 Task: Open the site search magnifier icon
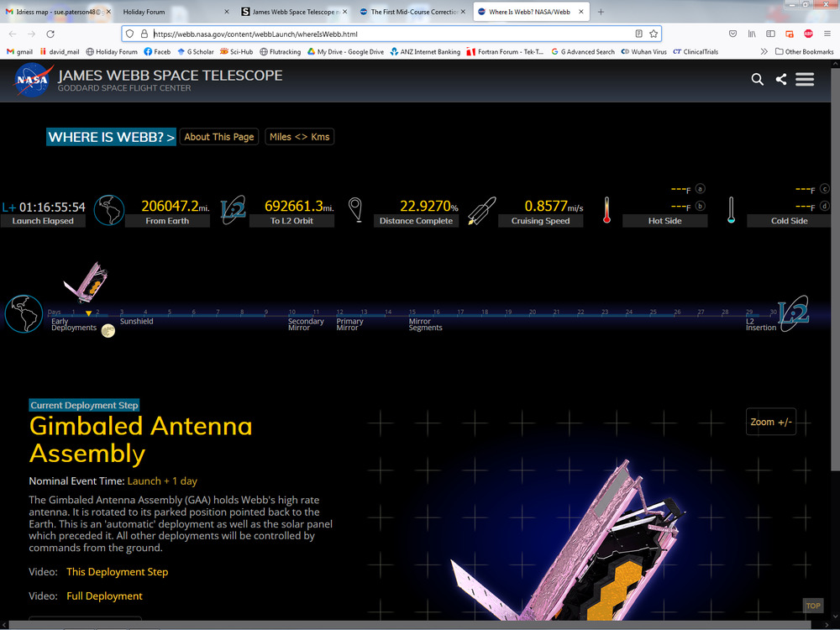coord(757,79)
